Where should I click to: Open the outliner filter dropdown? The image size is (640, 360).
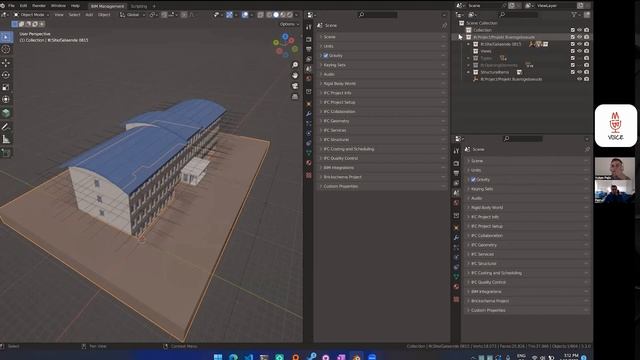pyautogui.click(x=575, y=15)
